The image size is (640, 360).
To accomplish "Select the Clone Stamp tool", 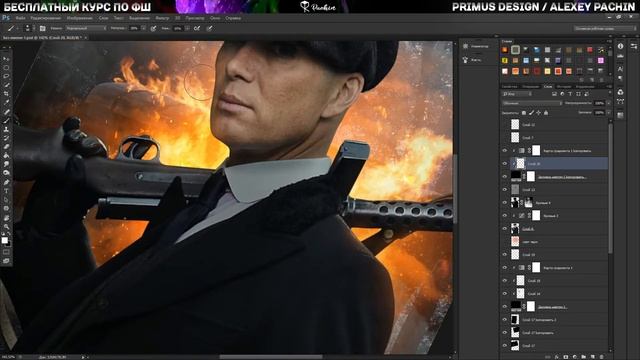I will [6, 129].
